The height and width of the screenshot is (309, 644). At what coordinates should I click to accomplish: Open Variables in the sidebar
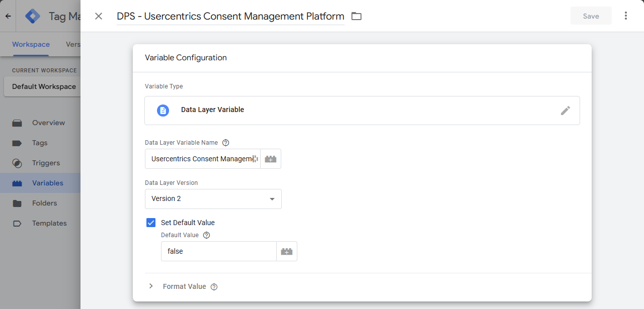(x=40, y=183)
